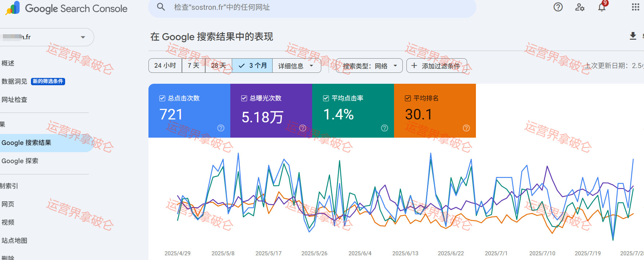Click the 30.1 average position value
The height and width of the screenshot is (260, 644).
418,115
